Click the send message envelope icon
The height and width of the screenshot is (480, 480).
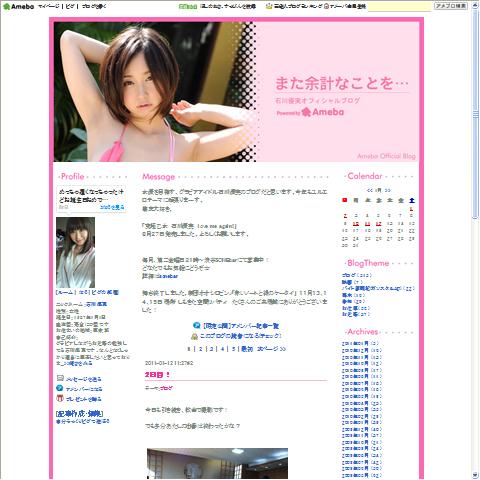pos(60,378)
